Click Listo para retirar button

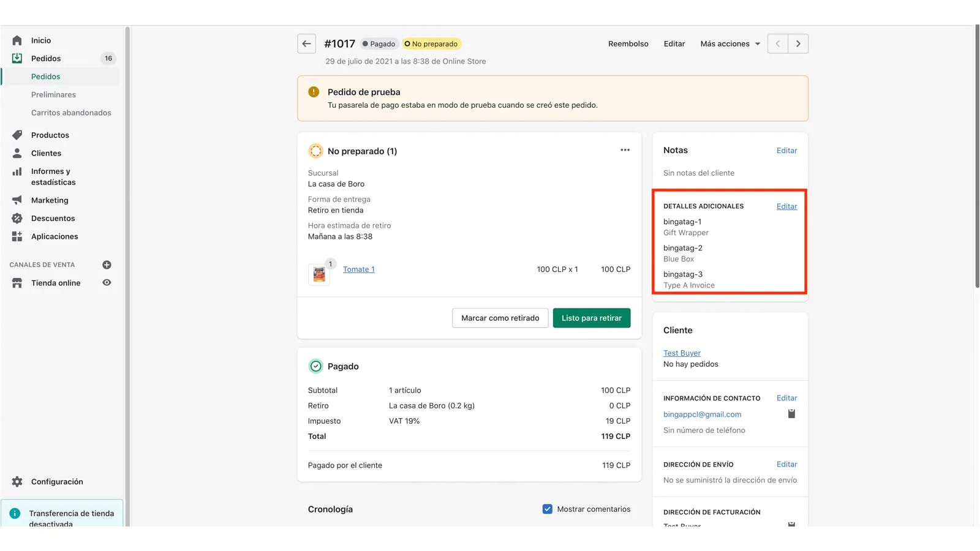[x=592, y=318]
